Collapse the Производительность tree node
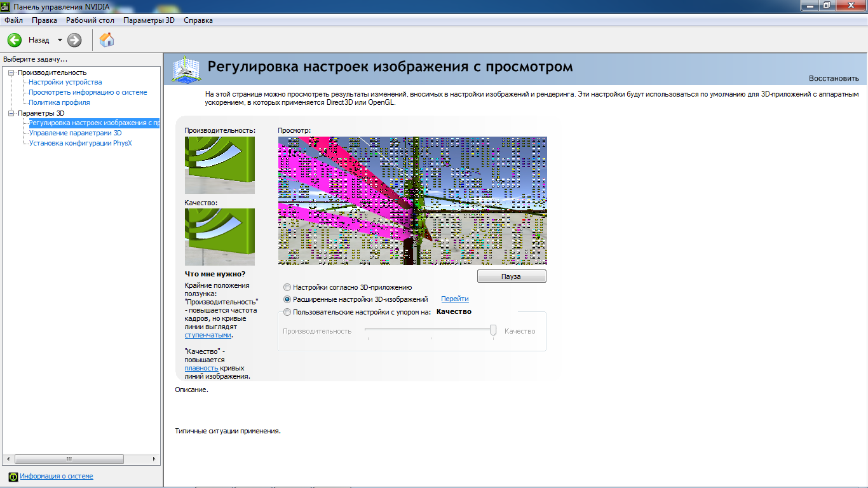The width and height of the screenshot is (868, 488). pyautogui.click(x=11, y=72)
